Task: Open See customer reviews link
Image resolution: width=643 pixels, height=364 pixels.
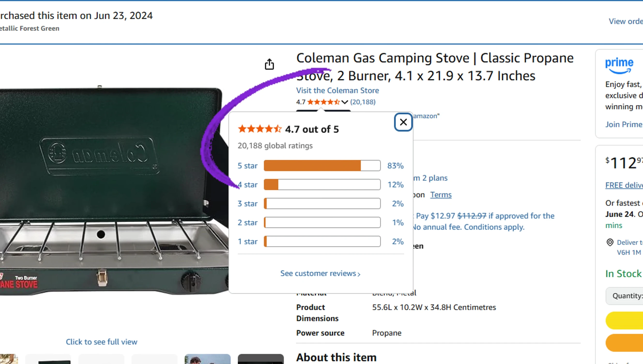Action: click(x=320, y=274)
